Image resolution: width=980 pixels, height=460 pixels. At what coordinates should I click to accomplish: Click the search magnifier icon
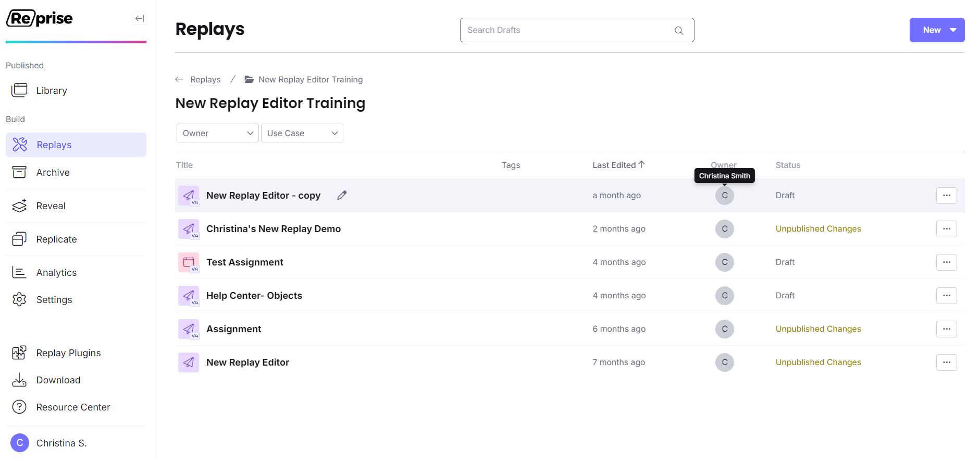click(x=679, y=30)
